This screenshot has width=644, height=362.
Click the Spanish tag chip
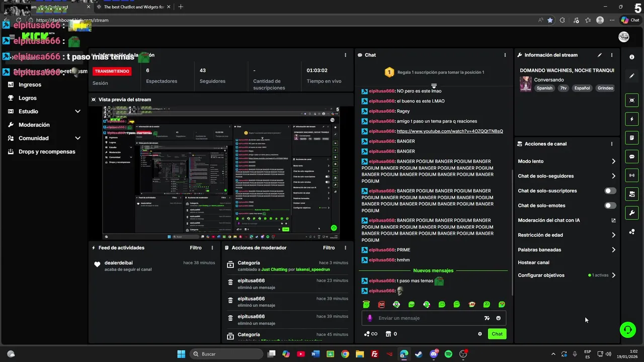(544, 88)
